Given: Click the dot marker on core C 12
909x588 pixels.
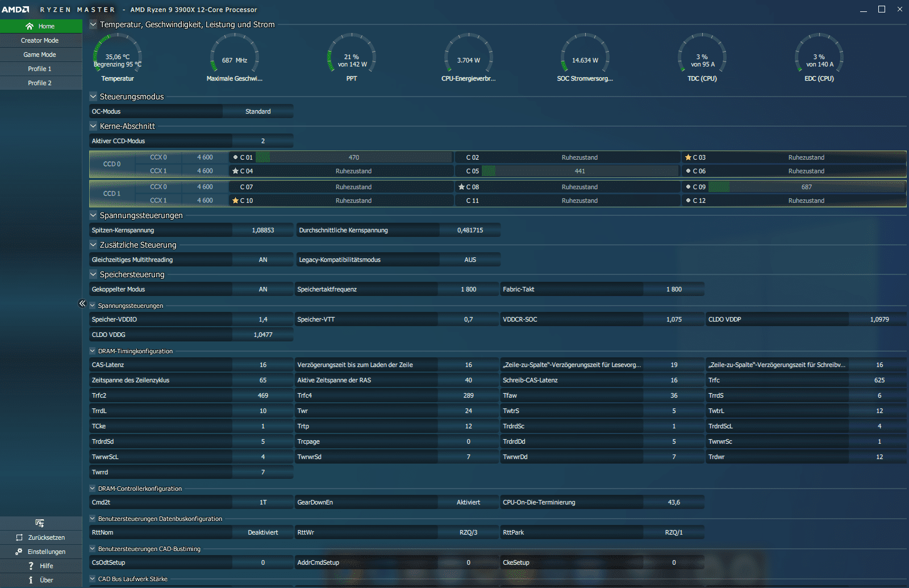Looking at the screenshot, I should pos(688,201).
